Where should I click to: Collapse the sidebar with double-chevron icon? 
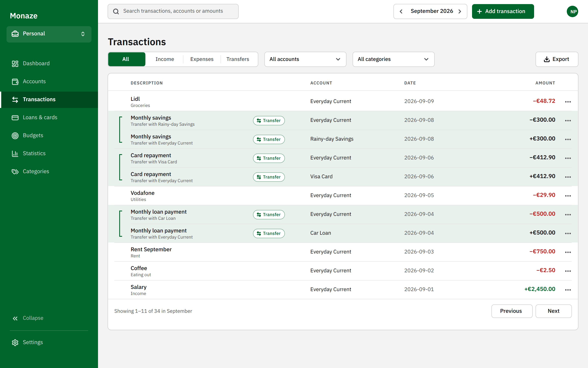[15, 318]
